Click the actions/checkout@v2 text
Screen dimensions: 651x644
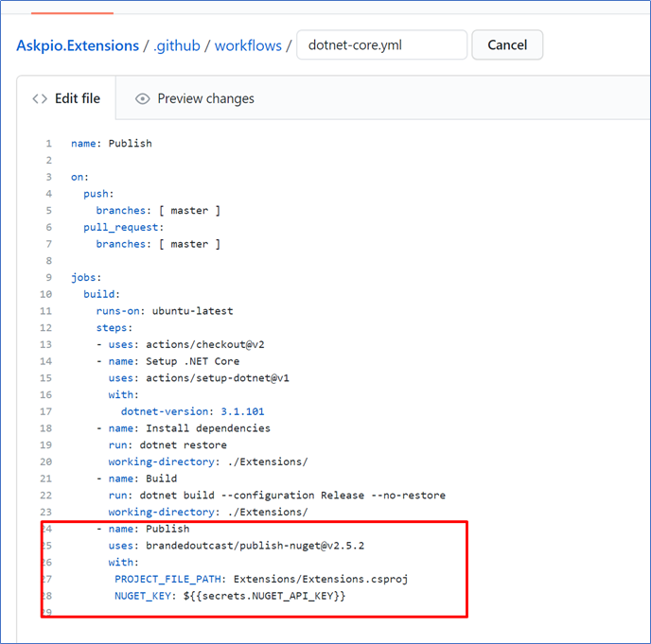[205, 345]
